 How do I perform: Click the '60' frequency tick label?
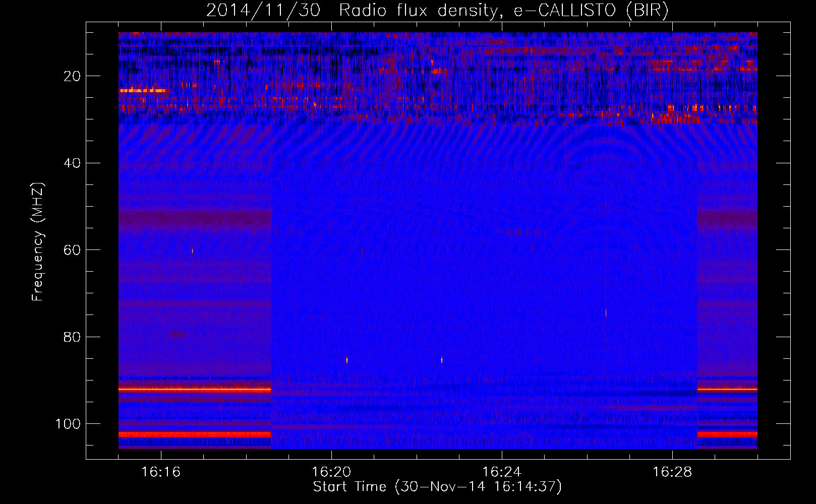72,250
